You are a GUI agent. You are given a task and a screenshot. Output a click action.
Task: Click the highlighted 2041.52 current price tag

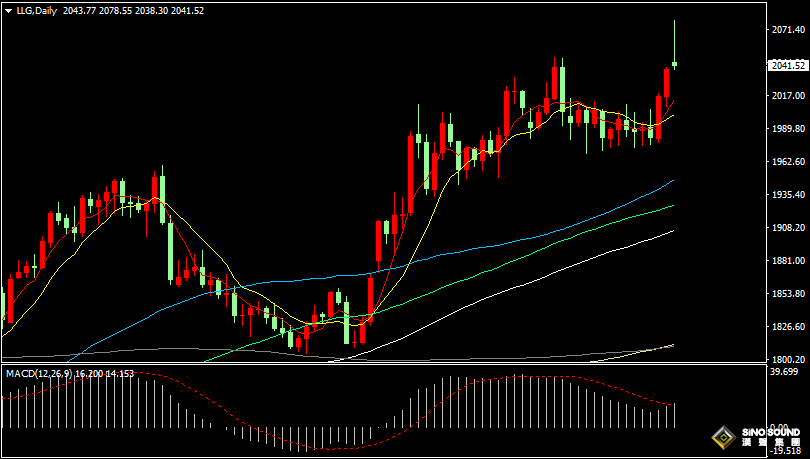coord(788,66)
